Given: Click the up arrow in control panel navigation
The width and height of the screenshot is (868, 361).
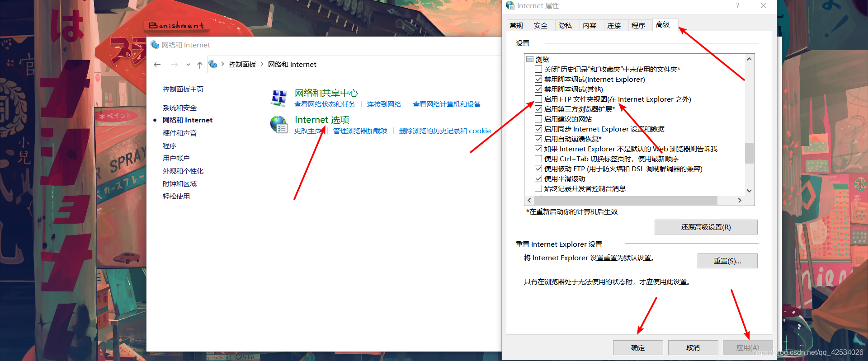Looking at the screenshot, I should (x=199, y=65).
